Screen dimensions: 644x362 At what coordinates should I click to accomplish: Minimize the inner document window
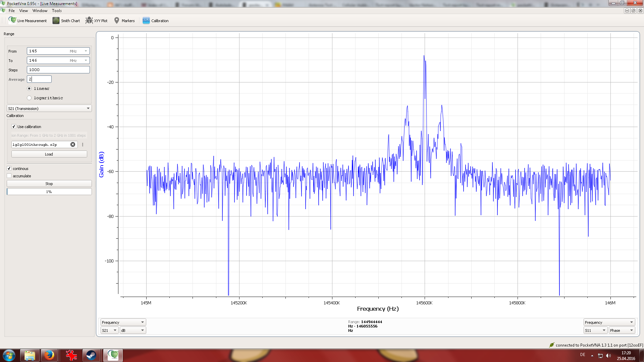coord(627,11)
